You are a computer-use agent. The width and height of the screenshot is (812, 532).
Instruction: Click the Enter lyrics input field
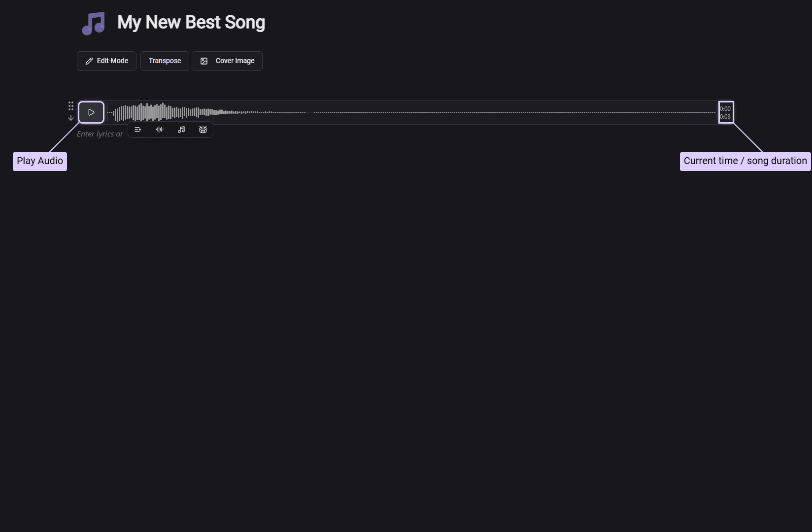[100, 133]
